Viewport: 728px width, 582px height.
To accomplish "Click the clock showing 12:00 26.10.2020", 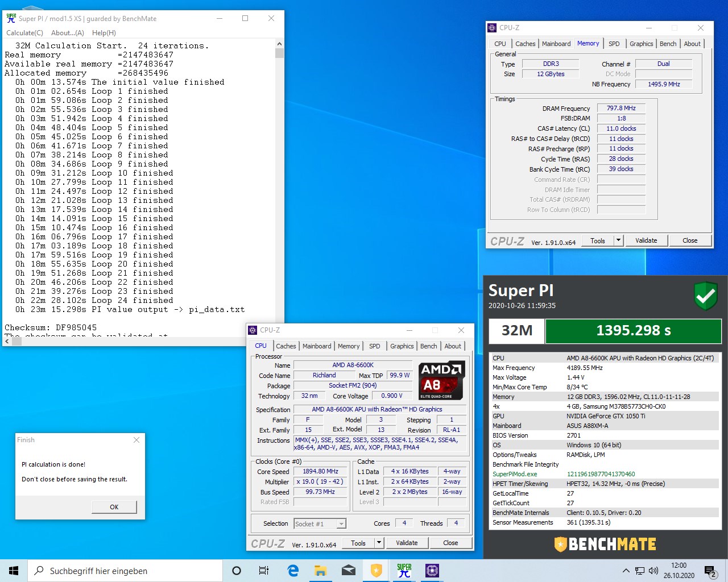I will 679,571.
